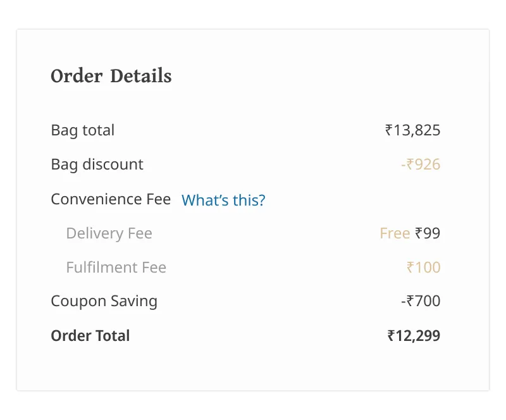
Task: Click the ₹13,825 bag total amount
Action: pos(412,130)
